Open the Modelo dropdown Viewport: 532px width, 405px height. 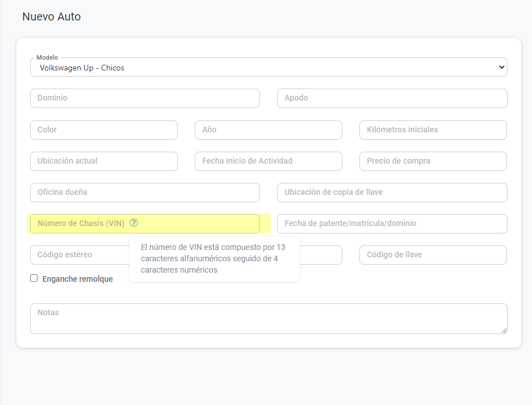point(268,68)
